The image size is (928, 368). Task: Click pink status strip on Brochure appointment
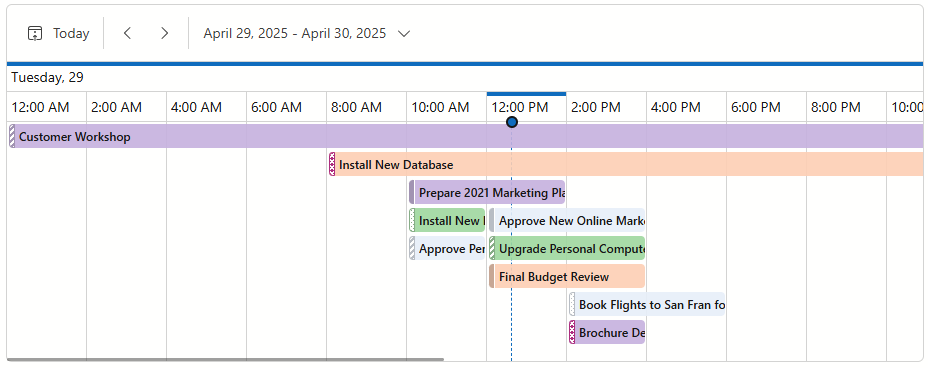(572, 333)
